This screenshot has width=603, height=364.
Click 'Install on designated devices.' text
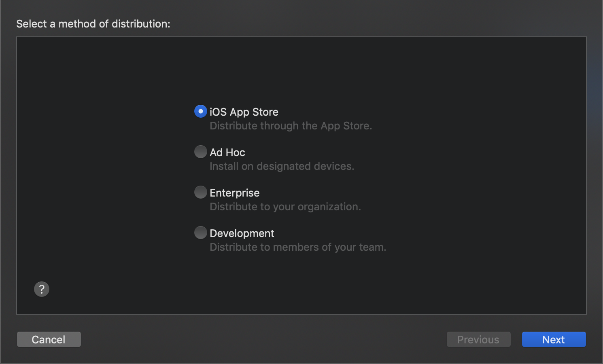(x=282, y=166)
